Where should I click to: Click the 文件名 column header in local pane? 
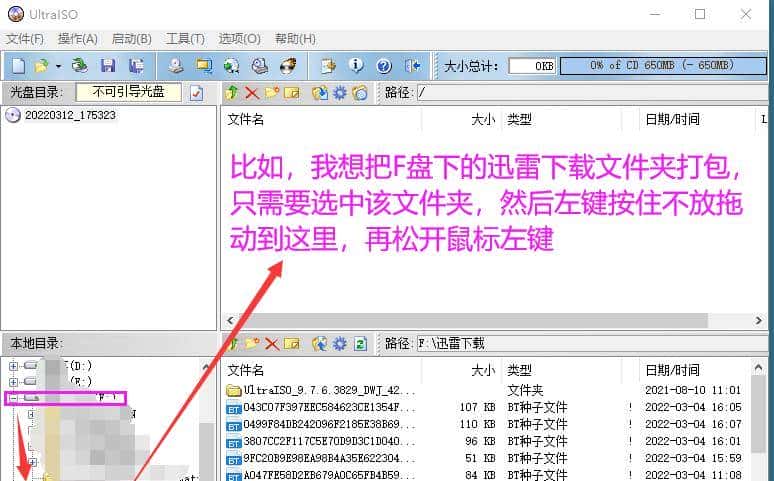(321, 370)
